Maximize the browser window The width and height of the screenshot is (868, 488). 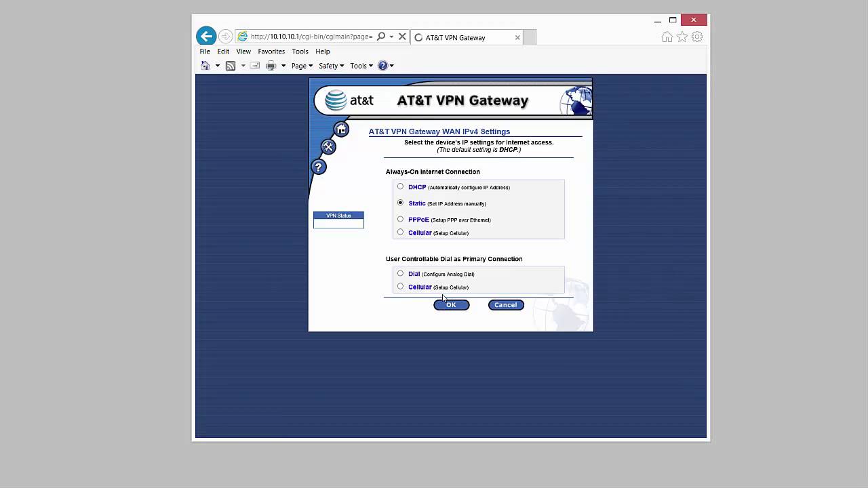[x=673, y=20]
